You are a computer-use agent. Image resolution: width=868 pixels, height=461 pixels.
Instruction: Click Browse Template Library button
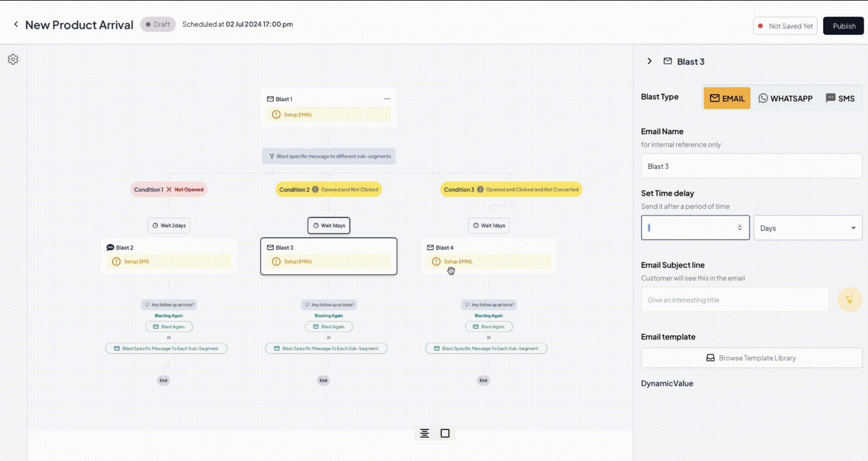[x=751, y=358]
